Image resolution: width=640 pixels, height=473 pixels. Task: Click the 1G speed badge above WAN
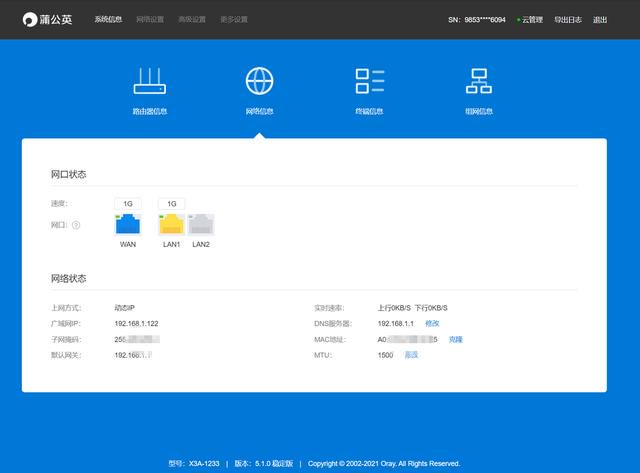tap(128, 203)
